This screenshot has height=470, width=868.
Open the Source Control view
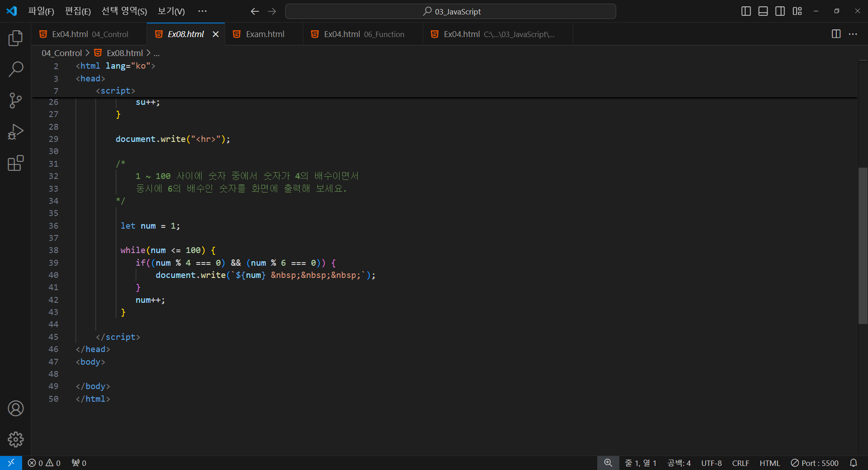pyautogui.click(x=15, y=100)
